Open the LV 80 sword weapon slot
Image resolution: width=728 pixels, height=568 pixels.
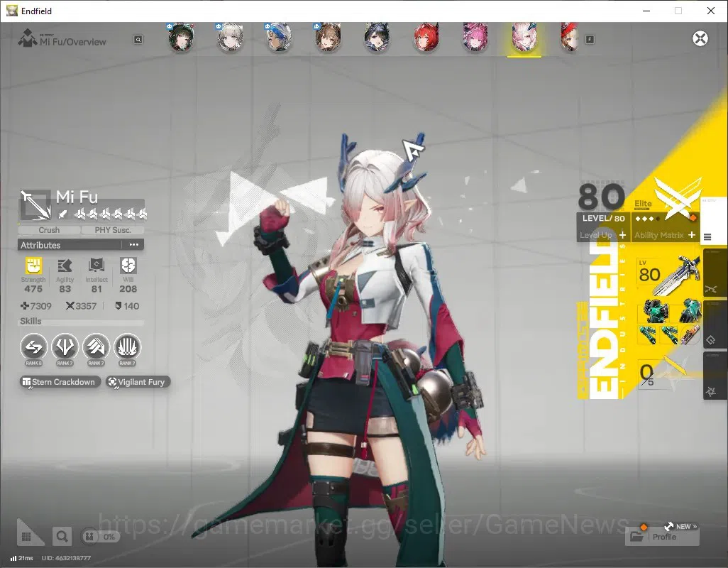coord(668,275)
